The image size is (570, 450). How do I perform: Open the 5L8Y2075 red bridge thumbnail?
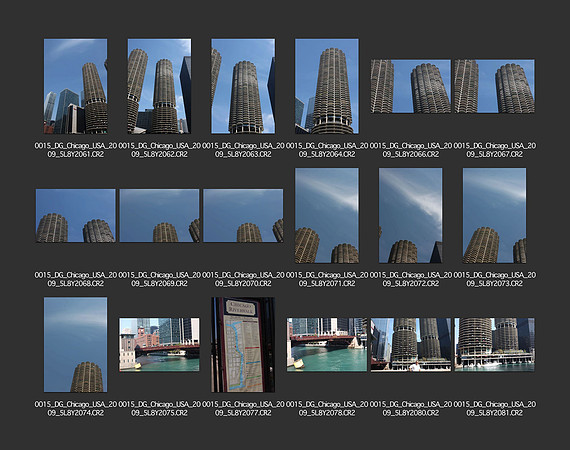[x=159, y=345]
